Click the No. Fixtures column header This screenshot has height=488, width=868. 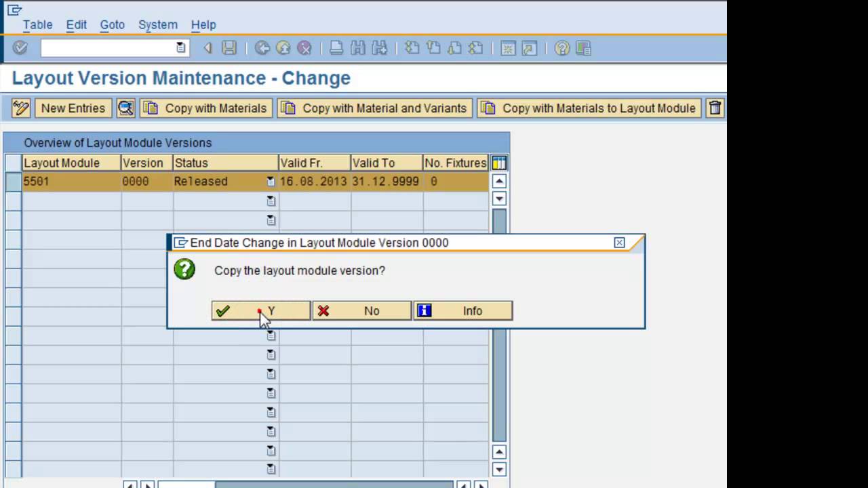pos(456,163)
